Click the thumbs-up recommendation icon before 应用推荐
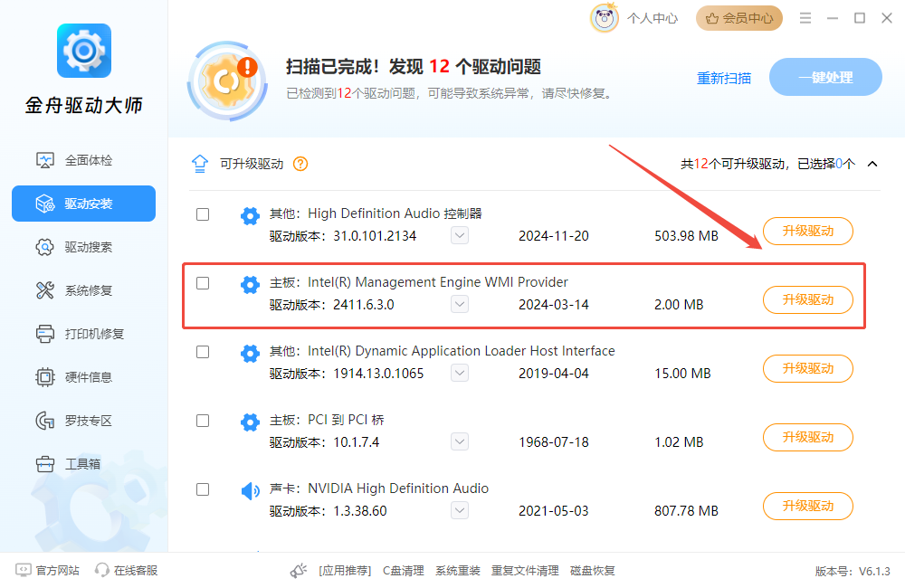 pyautogui.click(x=299, y=571)
